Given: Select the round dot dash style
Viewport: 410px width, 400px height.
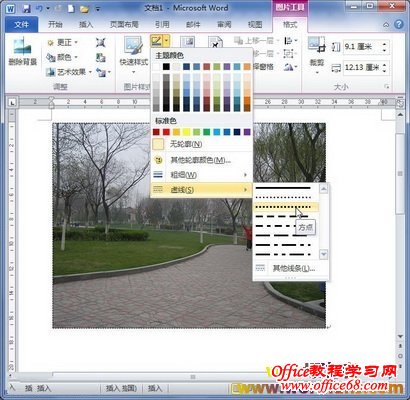Looking at the screenshot, I should click(283, 197).
